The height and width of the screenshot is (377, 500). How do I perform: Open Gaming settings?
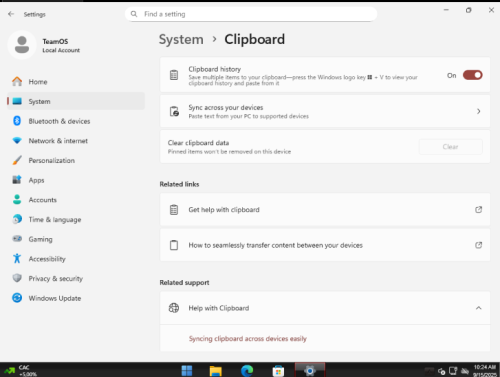coord(76,239)
